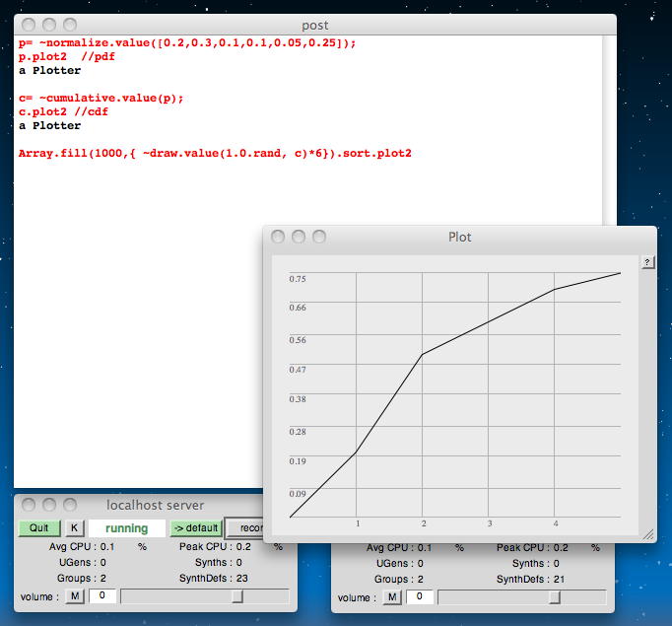Open help with the '?' Plot button

coord(647,262)
